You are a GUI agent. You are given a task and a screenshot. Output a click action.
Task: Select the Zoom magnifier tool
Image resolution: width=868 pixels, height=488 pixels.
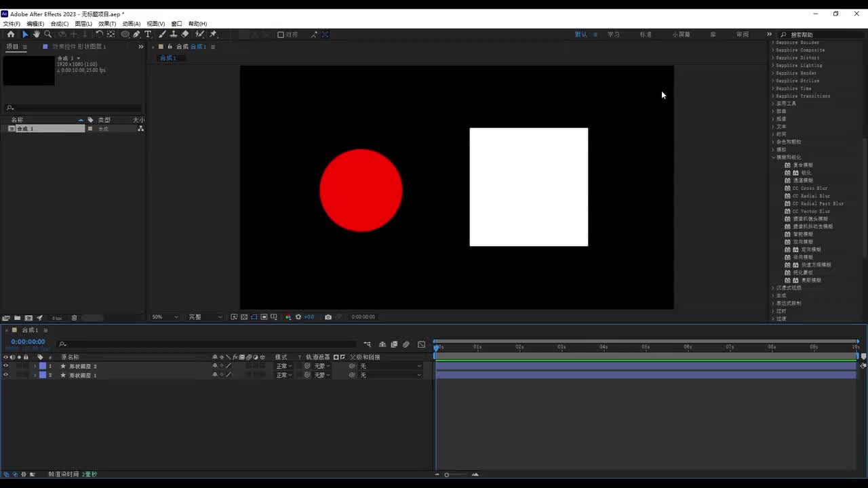[47, 34]
